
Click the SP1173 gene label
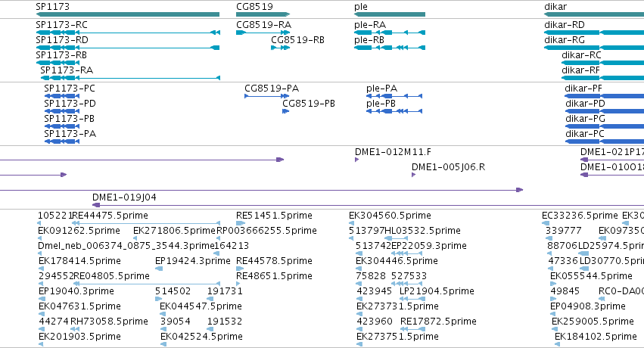tap(52, 7)
